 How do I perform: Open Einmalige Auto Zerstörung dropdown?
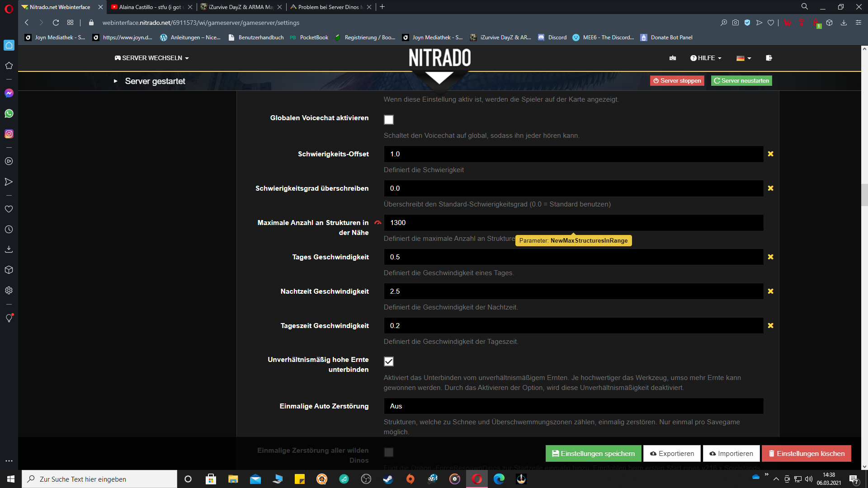(x=573, y=406)
